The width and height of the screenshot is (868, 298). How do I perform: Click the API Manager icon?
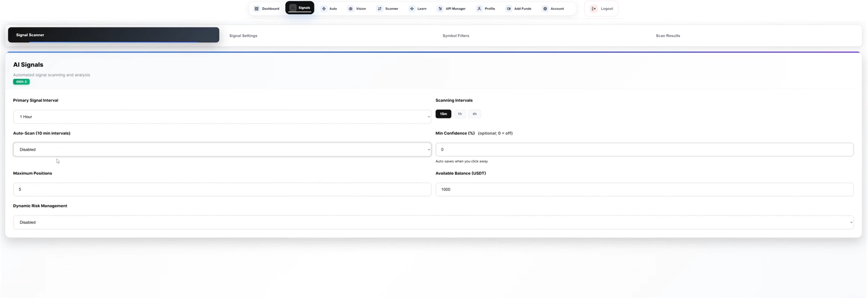[440, 9]
